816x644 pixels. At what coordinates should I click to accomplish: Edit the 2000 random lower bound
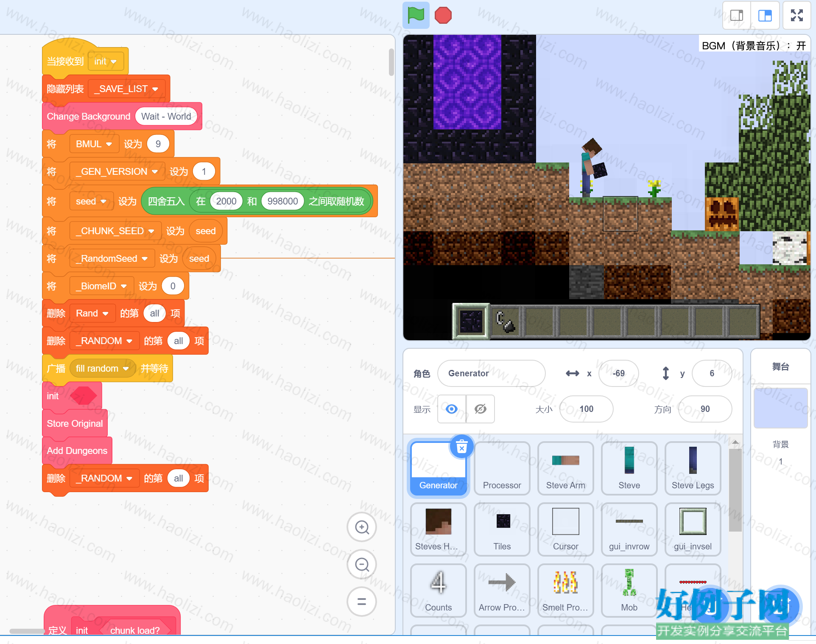point(226,202)
